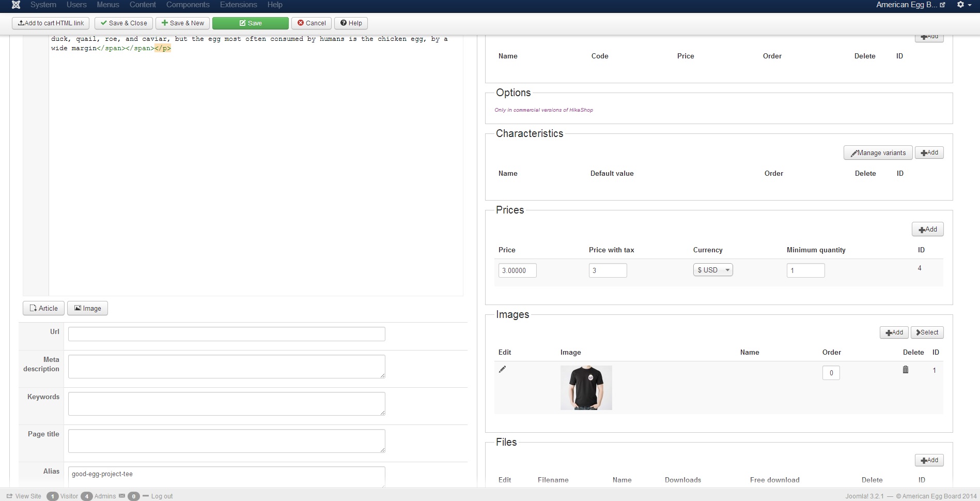Open the Users menu

(x=76, y=5)
